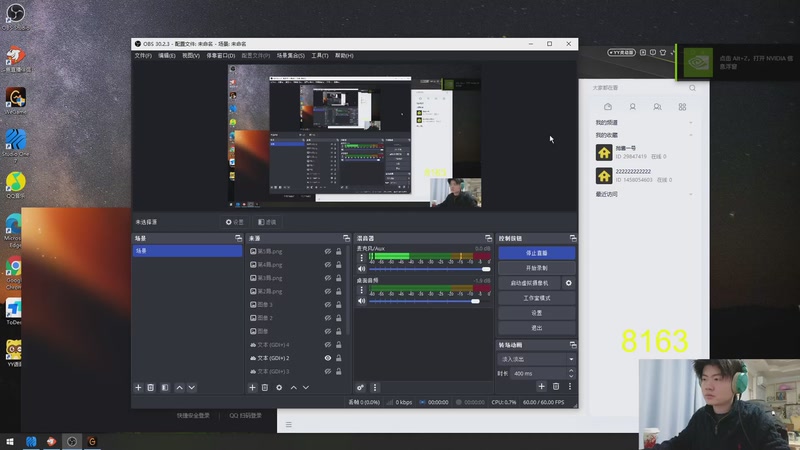Screen dimensions: 800x450
Task: Open contacts person icon in YY window
Action: click(x=633, y=107)
